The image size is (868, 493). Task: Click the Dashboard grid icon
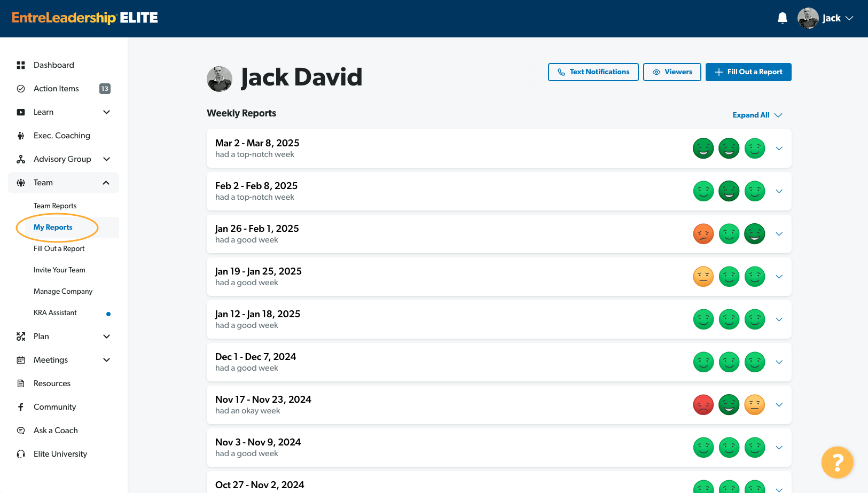coord(21,65)
